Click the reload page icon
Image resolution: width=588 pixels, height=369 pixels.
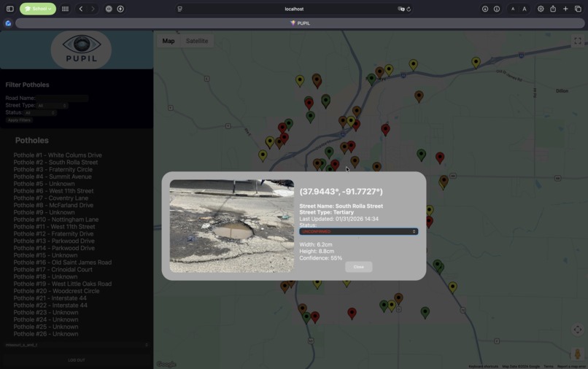409,9
